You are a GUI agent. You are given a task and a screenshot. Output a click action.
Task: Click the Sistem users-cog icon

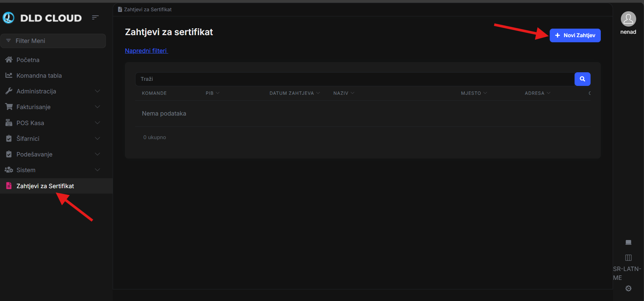coord(9,170)
